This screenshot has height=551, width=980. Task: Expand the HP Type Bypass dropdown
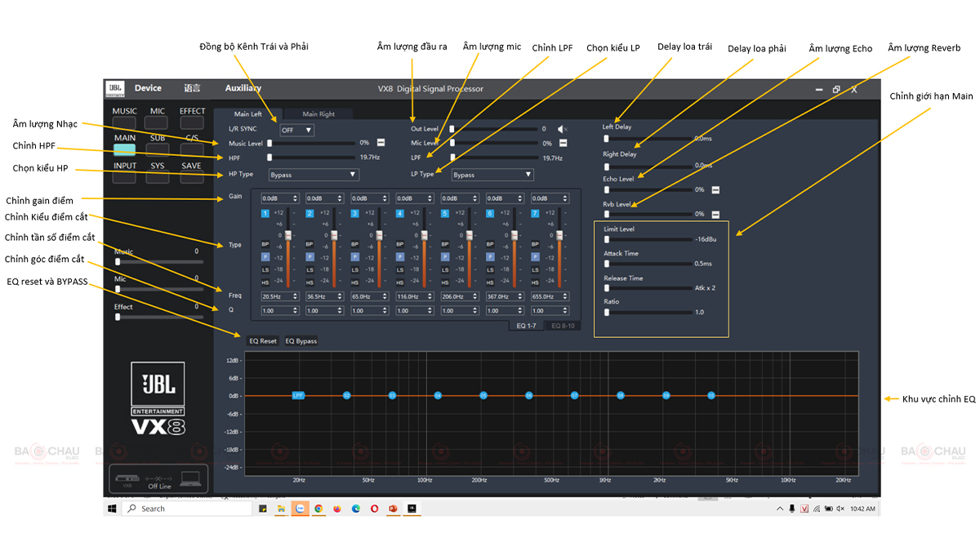point(314,175)
